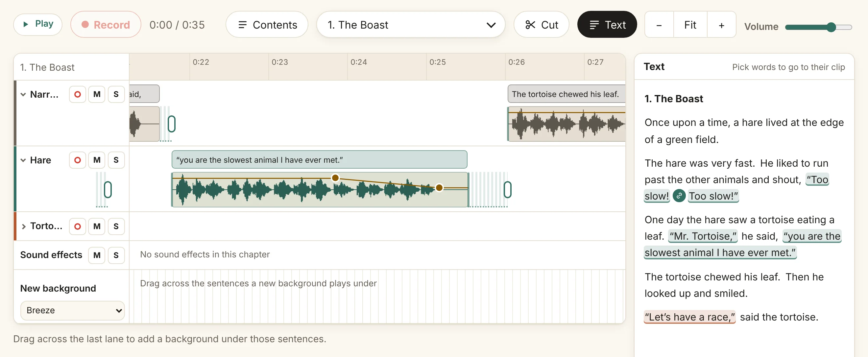Click the pause handle after the Hare clip

point(507,190)
